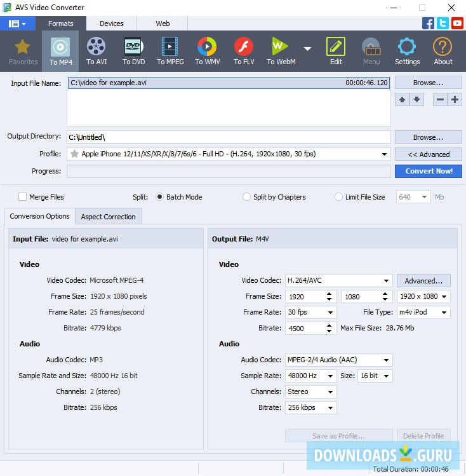Click the Delete Profile button
The width and height of the screenshot is (466, 476).
point(423,436)
